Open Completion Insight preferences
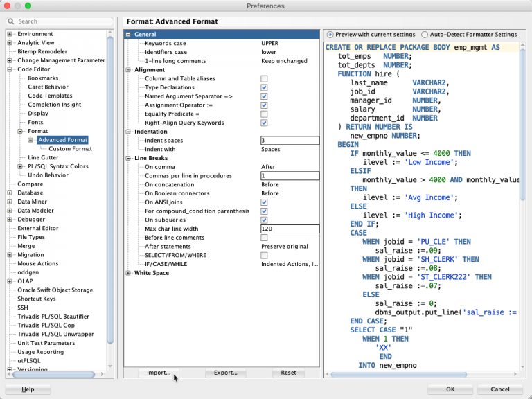The image size is (532, 399). [x=54, y=105]
